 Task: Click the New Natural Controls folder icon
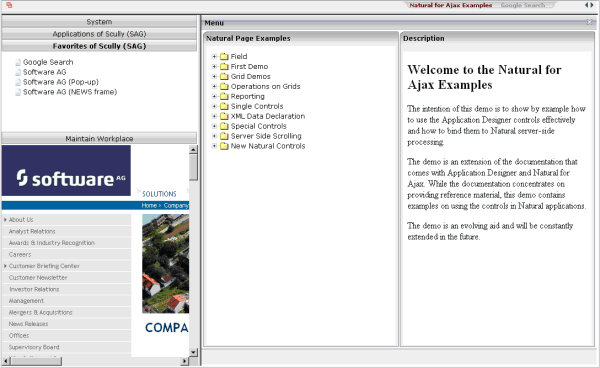tap(224, 146)
